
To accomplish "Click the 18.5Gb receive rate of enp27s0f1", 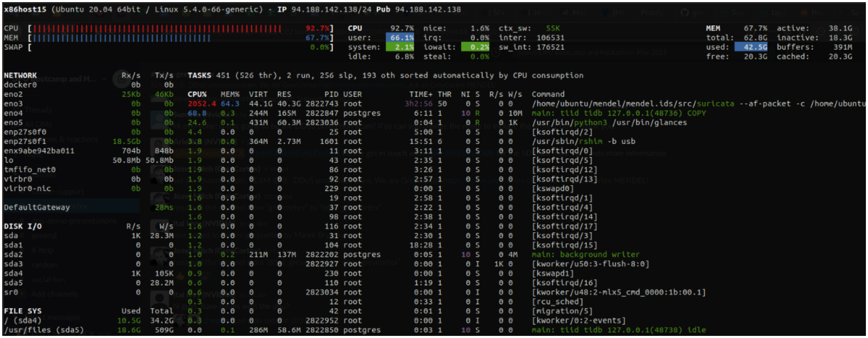I will tap(126, 141).
